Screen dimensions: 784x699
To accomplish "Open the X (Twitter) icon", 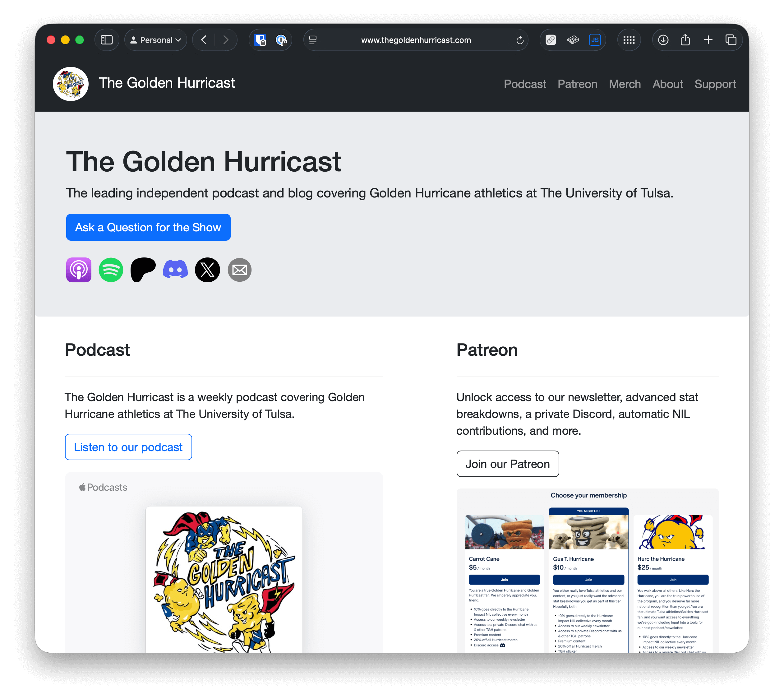I will point(207,270).
